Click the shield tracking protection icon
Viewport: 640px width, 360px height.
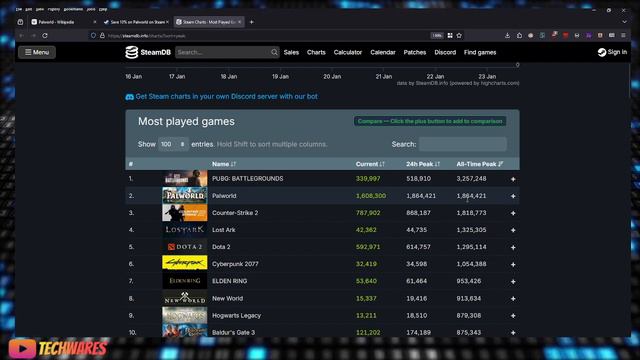coord(93,36)
